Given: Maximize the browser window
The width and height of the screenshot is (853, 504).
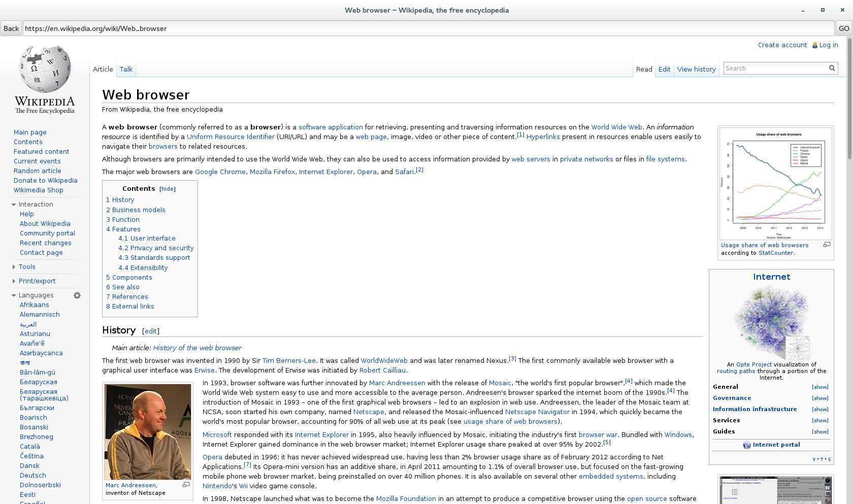Looking at the screenshot, I should [823, 10].
